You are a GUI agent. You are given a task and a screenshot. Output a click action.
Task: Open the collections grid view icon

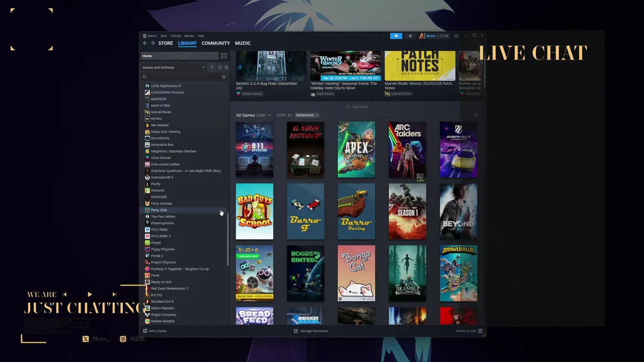(x=224, y=56)
